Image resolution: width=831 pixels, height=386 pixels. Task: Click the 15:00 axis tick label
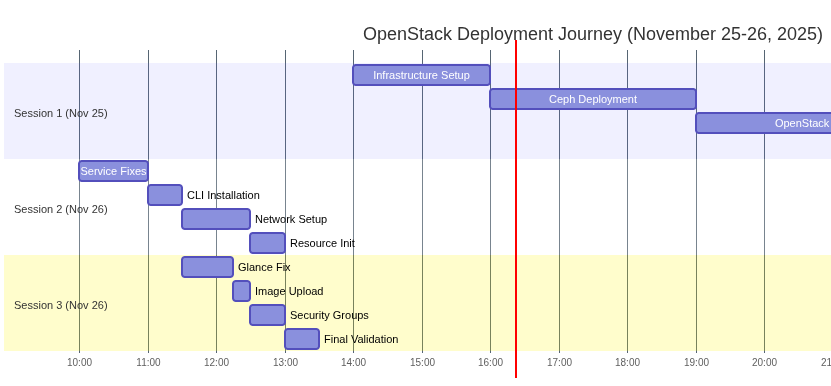tap(422, 363)
